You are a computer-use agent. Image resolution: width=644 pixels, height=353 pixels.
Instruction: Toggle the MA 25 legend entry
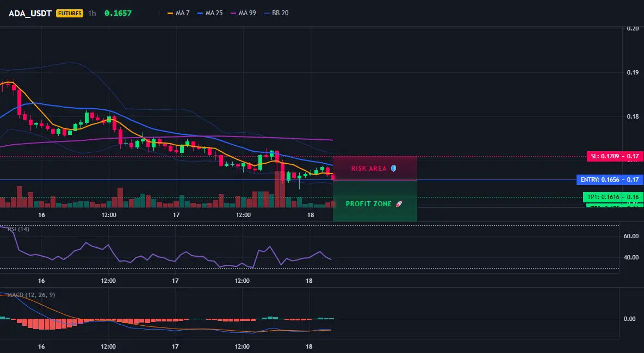(210, 13)
